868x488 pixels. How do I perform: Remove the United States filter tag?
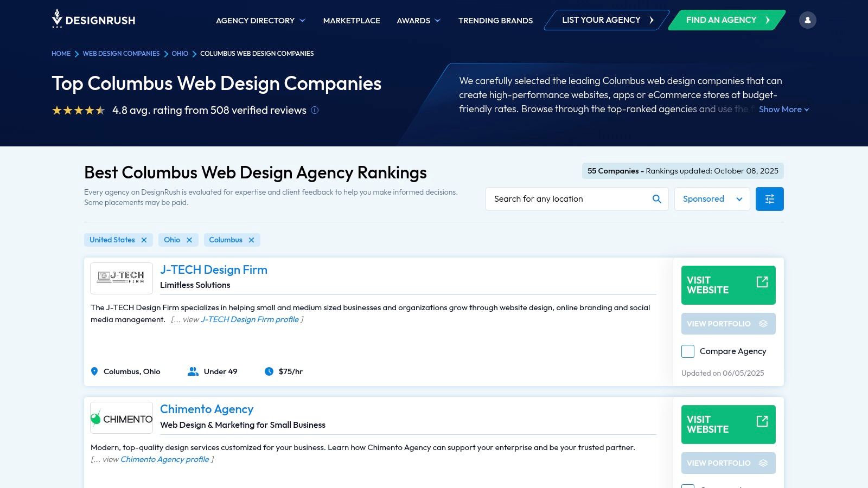(x=144, y=240)
